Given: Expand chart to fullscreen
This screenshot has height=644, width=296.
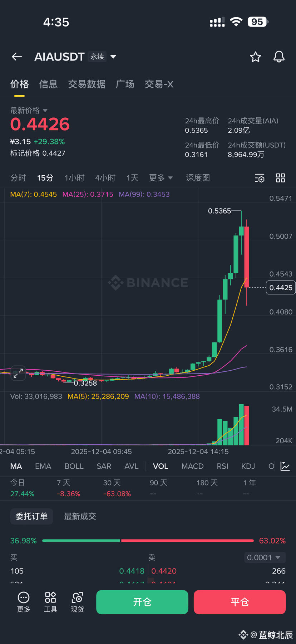Looking at the screenshot, I should pyautogui.click(x=18, y=373).
